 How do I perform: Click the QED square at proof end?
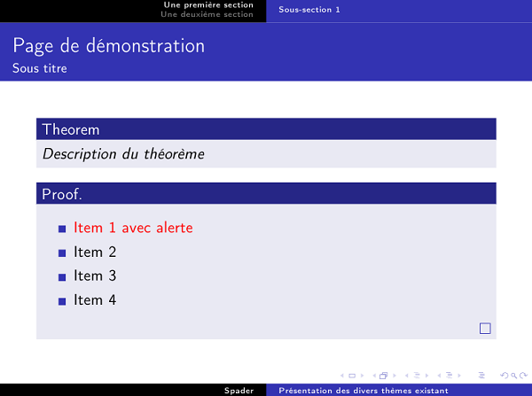click(x=485, y=329)
